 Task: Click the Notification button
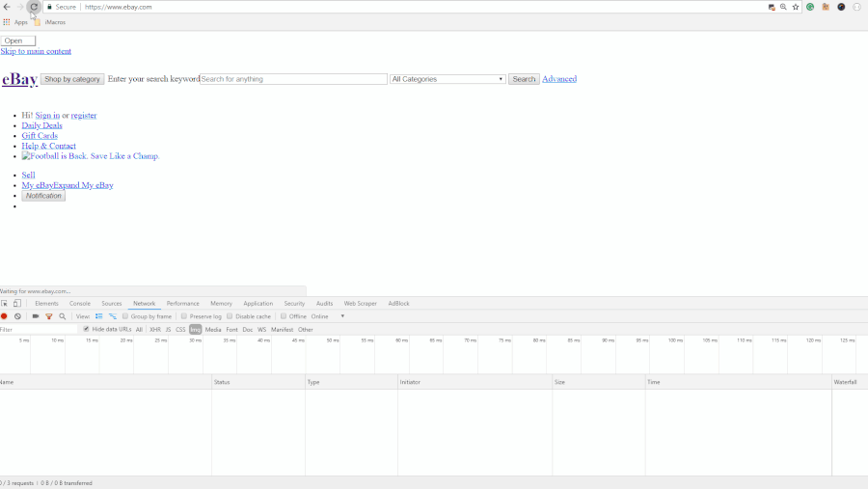click(43, 196)
